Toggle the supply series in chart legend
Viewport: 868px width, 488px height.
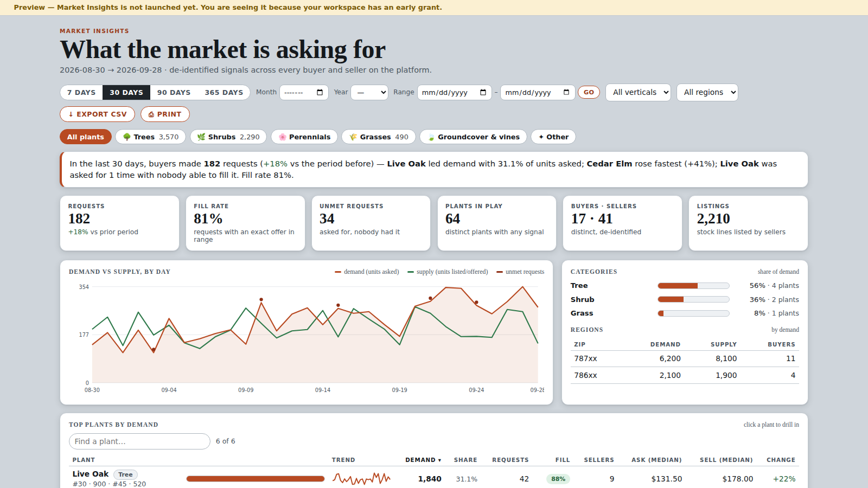pyautogui.click(x=448, y=272)
